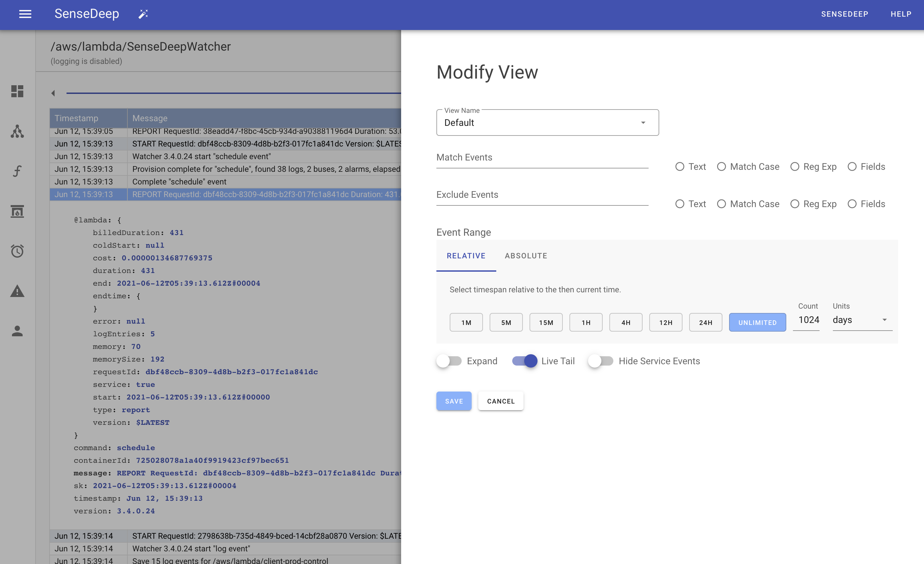The height and width of the screenshot is (564, 924).
Task: Switch to the ABSOLUTE event range tab
Action: coord(526,256)
